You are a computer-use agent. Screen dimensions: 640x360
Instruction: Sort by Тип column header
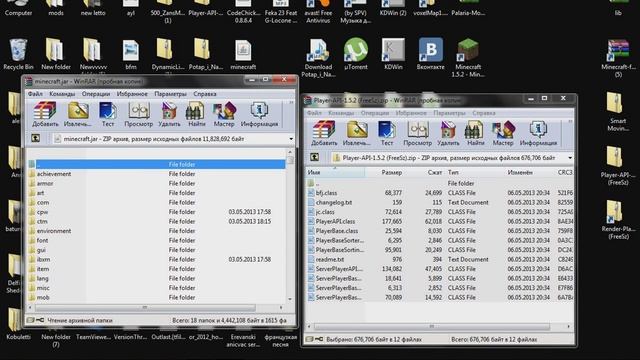pos(474,173)
